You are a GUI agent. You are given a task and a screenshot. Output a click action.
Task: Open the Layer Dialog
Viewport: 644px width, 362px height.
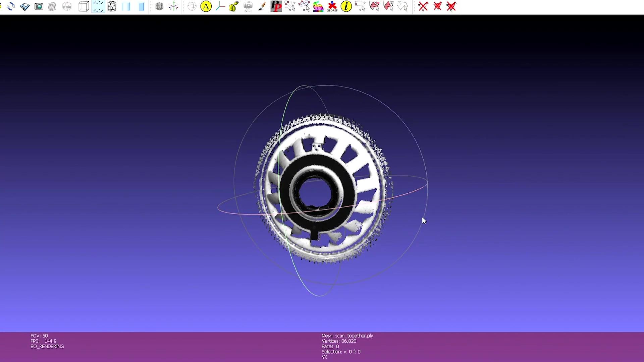tap(52, 6)
